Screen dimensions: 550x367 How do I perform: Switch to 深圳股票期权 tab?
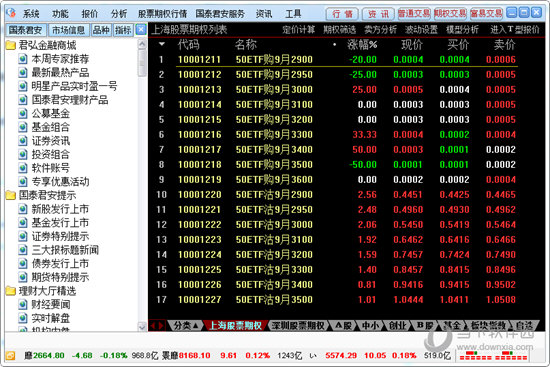pos(298,326)
